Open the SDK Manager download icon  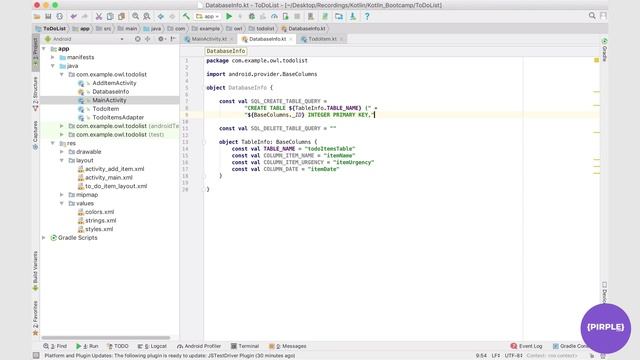click(353, 16)
